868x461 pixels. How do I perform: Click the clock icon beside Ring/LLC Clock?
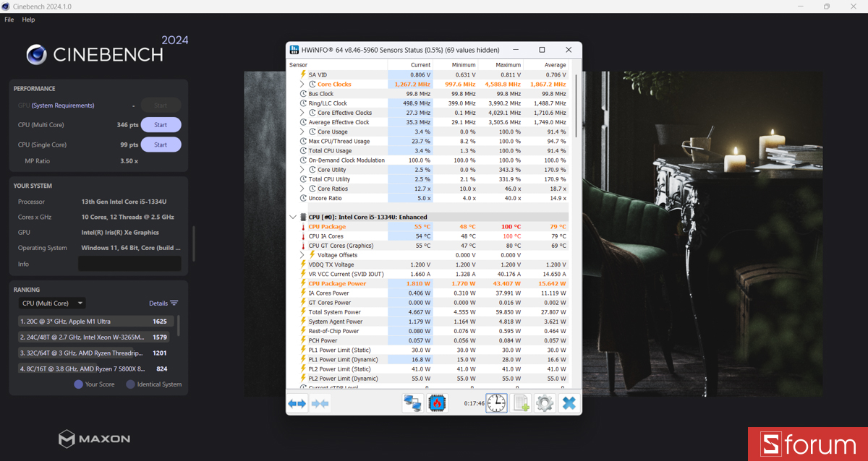[x=304, y=103]
